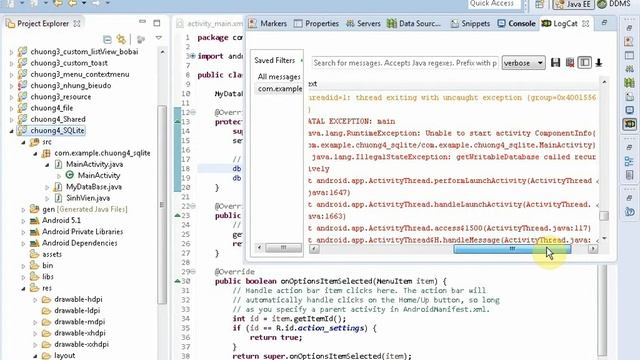
Task: Click the override marker at line 30
Action: pos(178,281)
